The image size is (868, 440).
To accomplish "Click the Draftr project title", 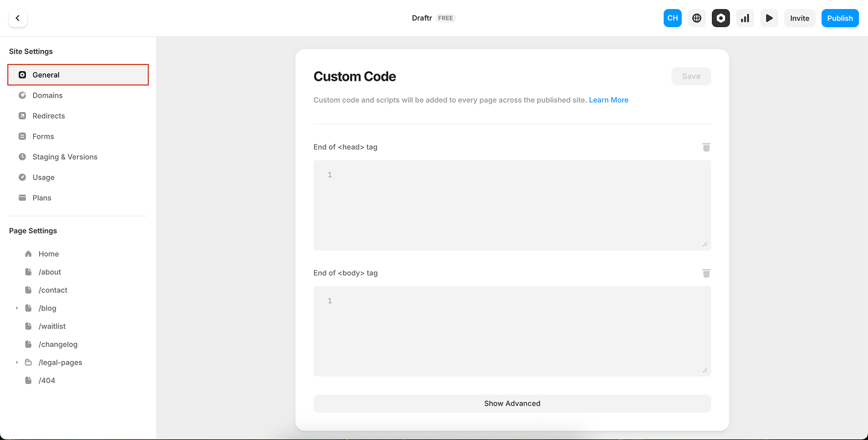I will pyautogui.click(x=422, y=18).
